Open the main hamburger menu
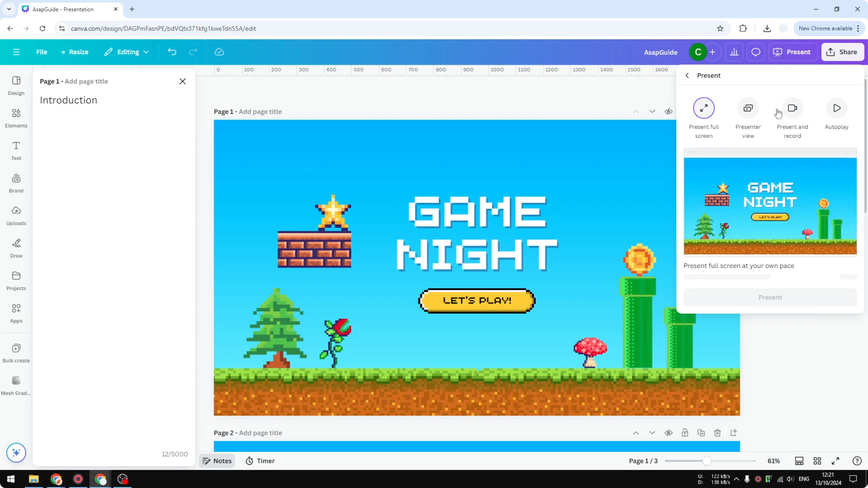868x488 pixels. point(16,52)
